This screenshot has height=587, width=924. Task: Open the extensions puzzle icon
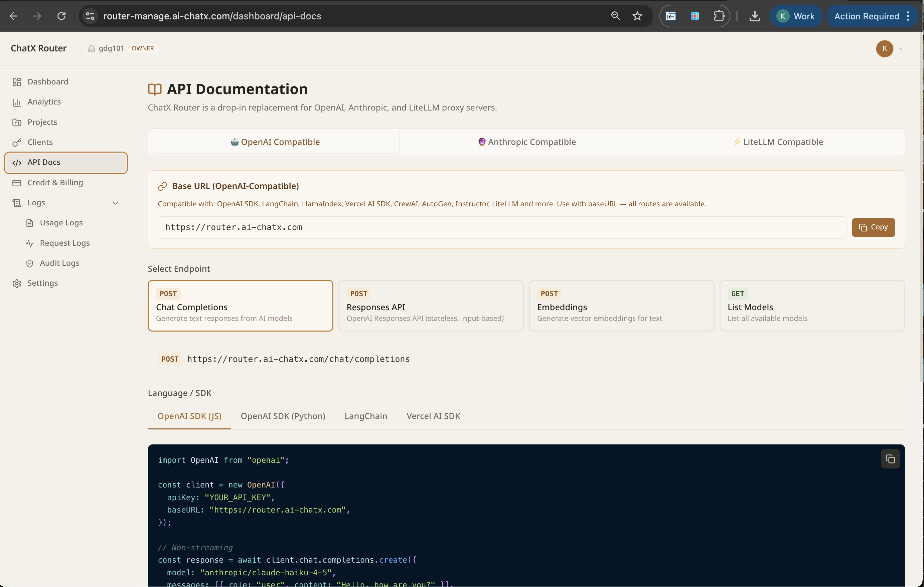(x=719, y=16)
